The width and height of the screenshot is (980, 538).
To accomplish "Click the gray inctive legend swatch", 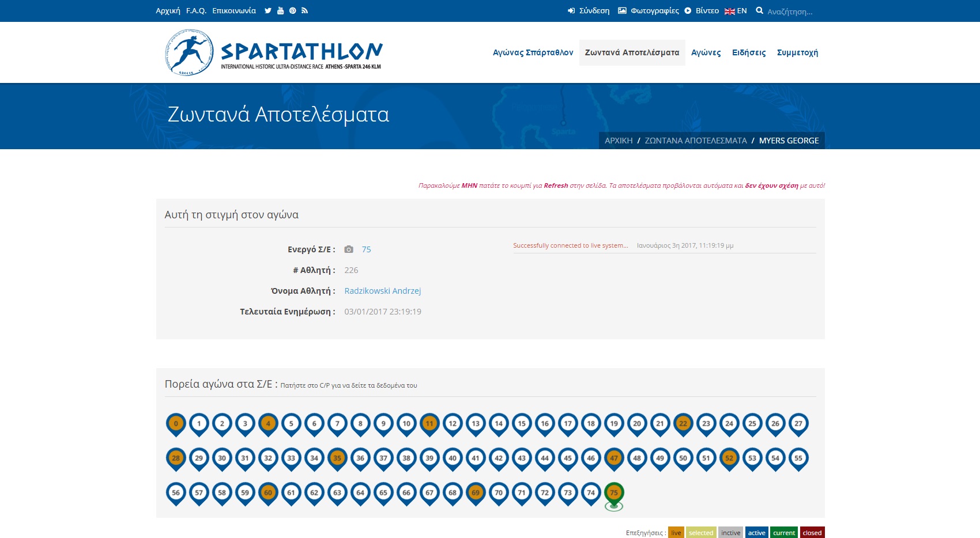I will coord(730,532).
